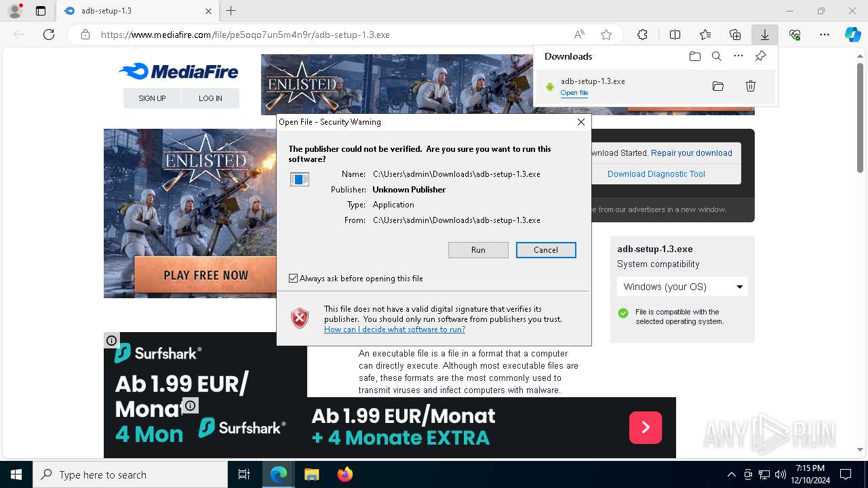Click the clock showing 7:15 PM

(810, 468)
